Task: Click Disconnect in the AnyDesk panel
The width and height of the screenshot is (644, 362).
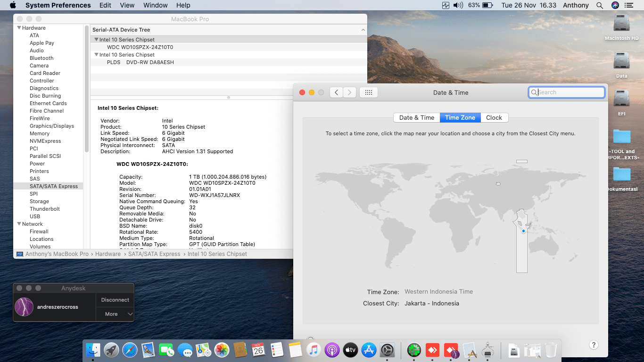Action: [x=115, y=300]
